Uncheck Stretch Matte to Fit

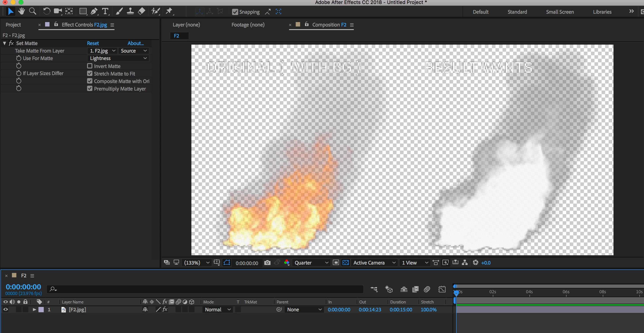(x=90, y=74)
